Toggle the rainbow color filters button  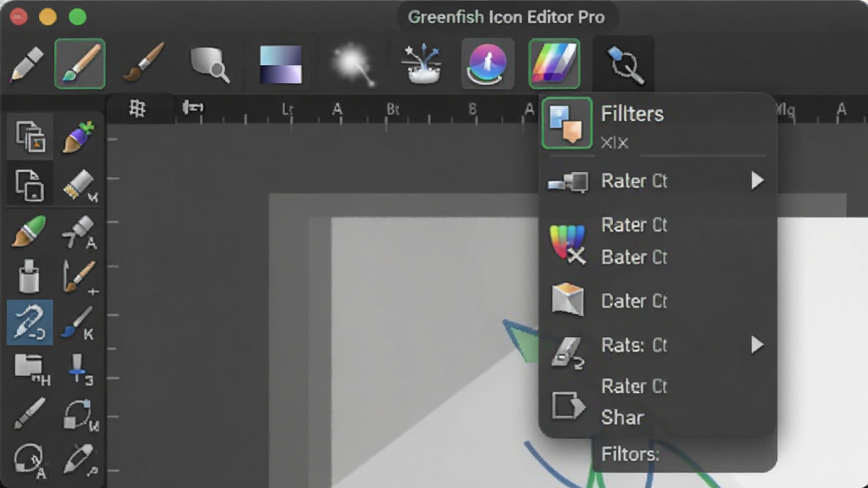pyautogui.click(x=554, y=64)
